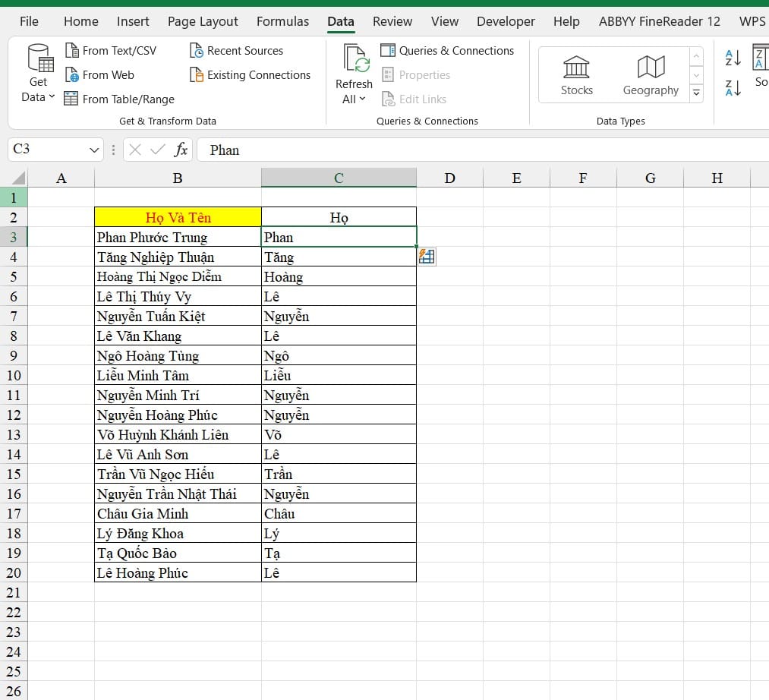Select the Stocks data type
This screenshot has height=700, width=769.
point(576,75)
